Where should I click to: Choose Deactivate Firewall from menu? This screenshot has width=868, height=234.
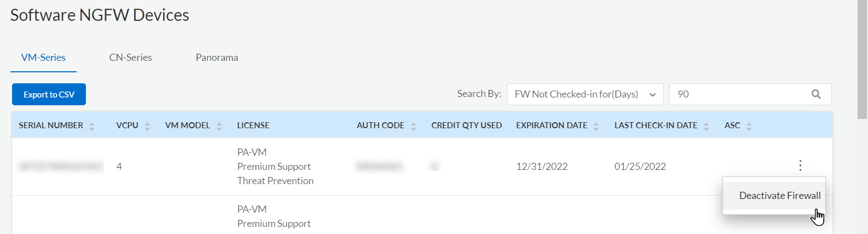coord(779,196)
